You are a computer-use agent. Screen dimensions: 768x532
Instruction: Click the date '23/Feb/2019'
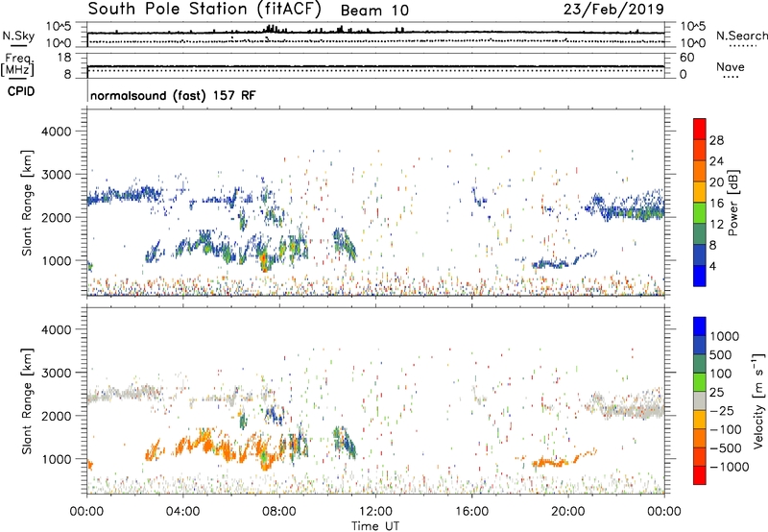point(613,10)
